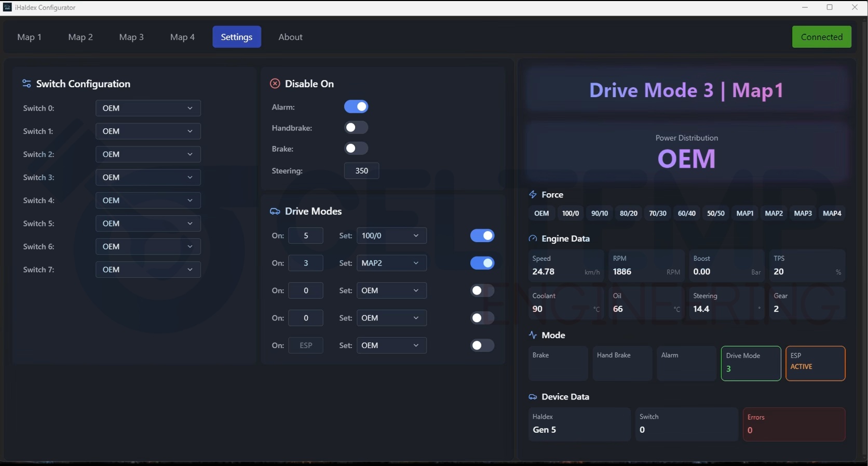Click the Switch Configuration sliders icon
868x466 pixels.
coord(26,84)
